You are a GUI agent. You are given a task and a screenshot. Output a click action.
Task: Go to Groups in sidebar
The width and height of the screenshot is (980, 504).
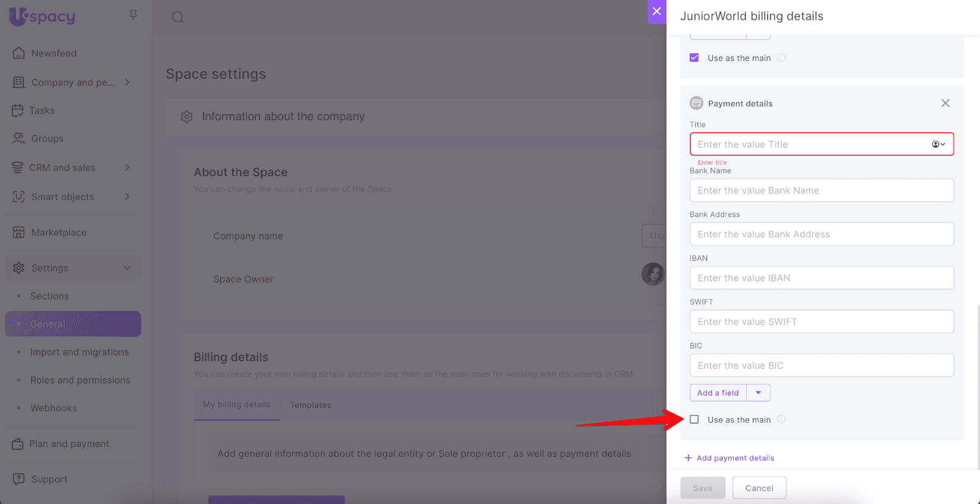pyautogui.click(x=47, y=139)
